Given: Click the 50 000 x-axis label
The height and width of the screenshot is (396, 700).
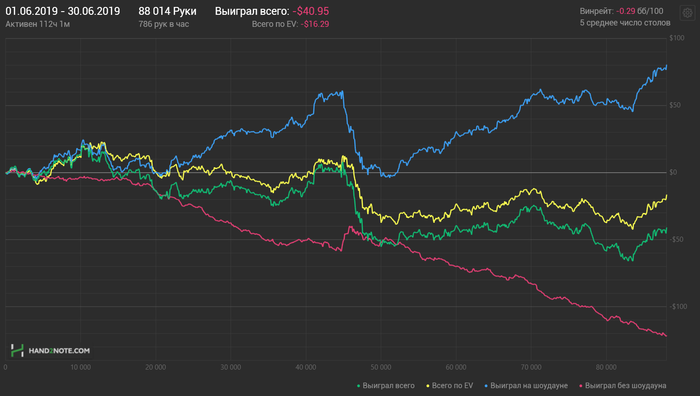Looking at the screenshot, I should point(380,367).
